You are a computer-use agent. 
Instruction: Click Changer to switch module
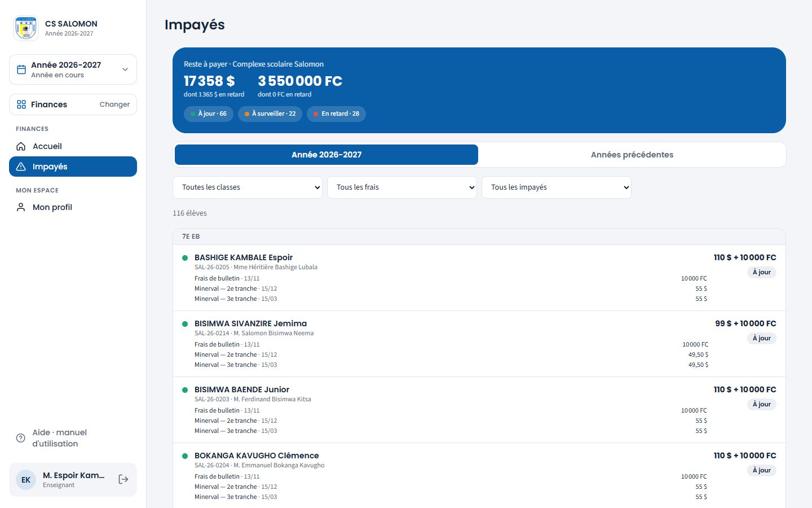[114, 104]
